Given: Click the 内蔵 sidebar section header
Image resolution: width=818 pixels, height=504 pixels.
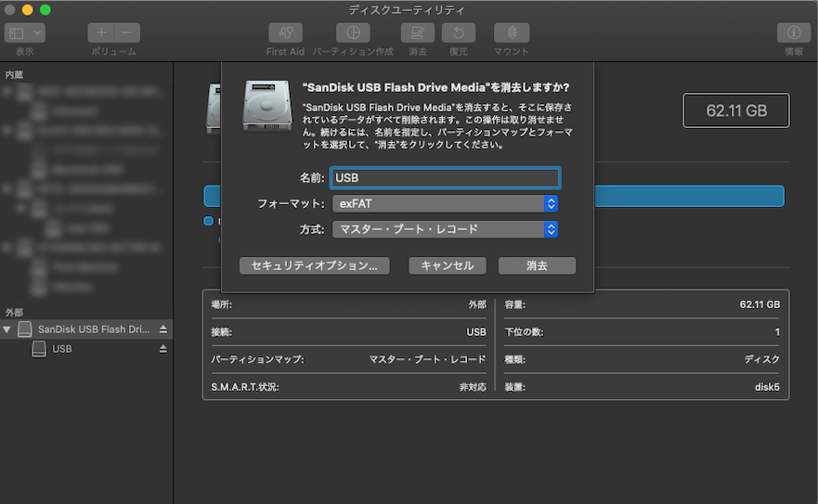Looking at the screenshot, I should click(14, 74).
